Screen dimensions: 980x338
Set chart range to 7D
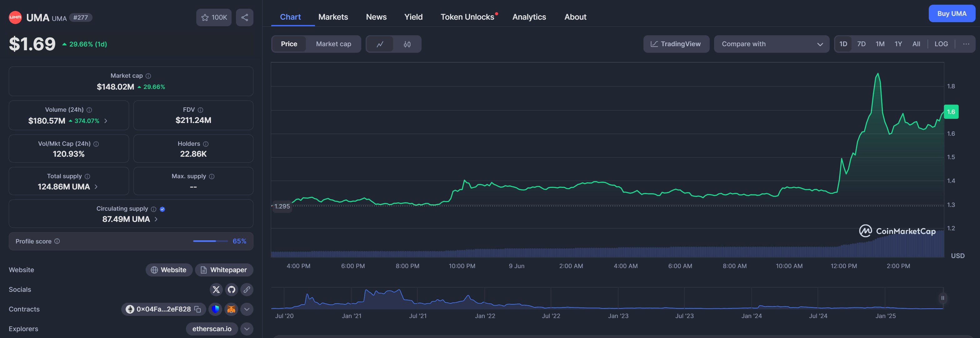(x=861, y=44)
